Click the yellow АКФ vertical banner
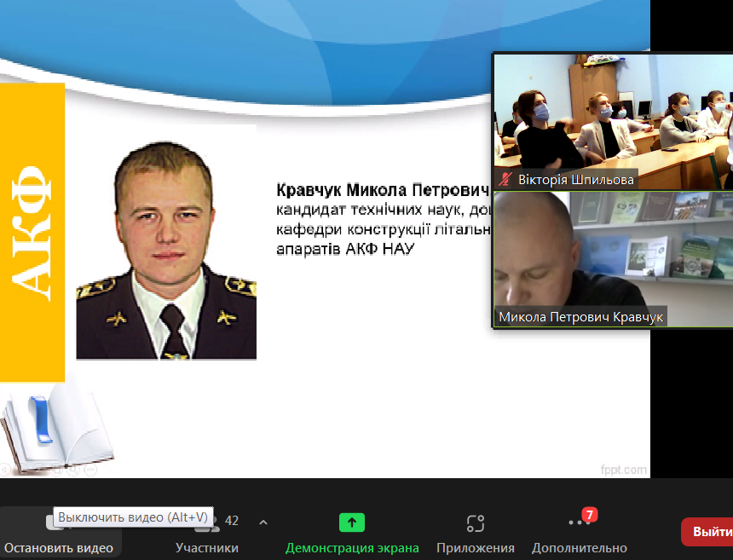Screen dimensions: 733x560 pyautogui.click(x=32, y=232)
